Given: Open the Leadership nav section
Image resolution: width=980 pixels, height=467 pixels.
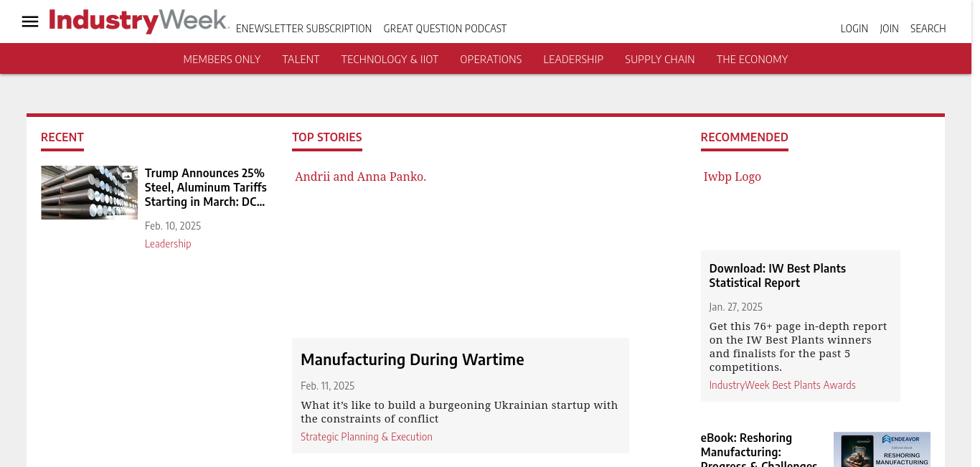Looking at the screenshot, I should (573, 60).
